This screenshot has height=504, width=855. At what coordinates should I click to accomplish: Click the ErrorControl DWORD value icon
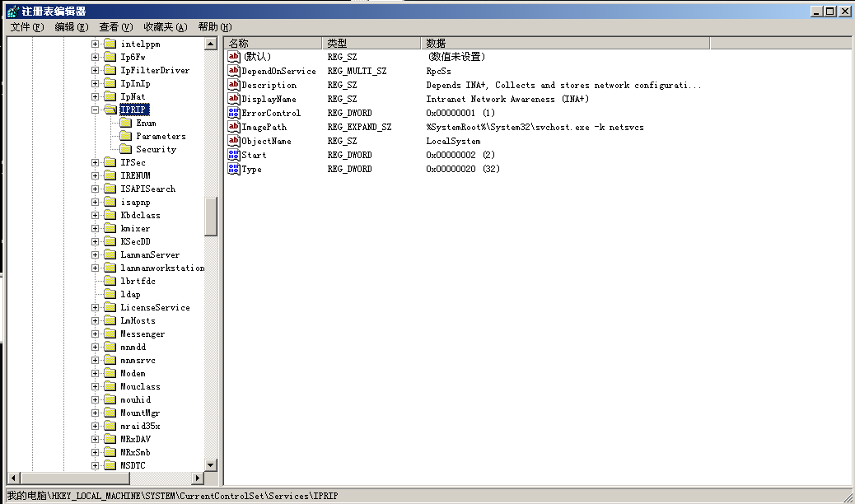tap(233, 113)
